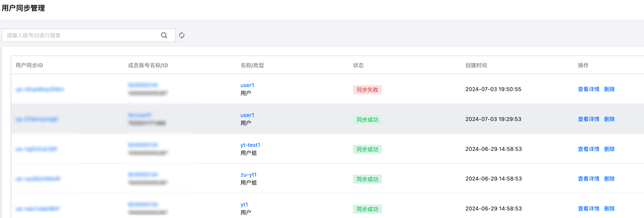Open details for the failed sync row
Viewport: 644px width, 218px height.
pos(588,89)
